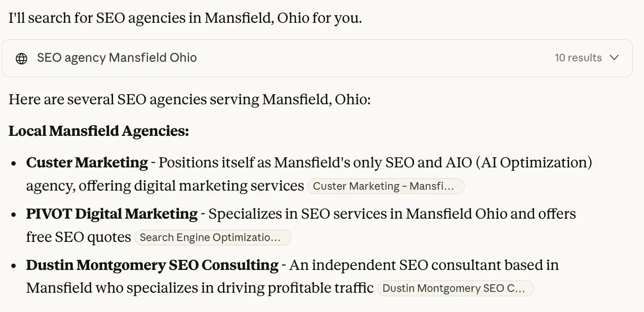Select the citation chip ending the last bullet

pos(455,288)
